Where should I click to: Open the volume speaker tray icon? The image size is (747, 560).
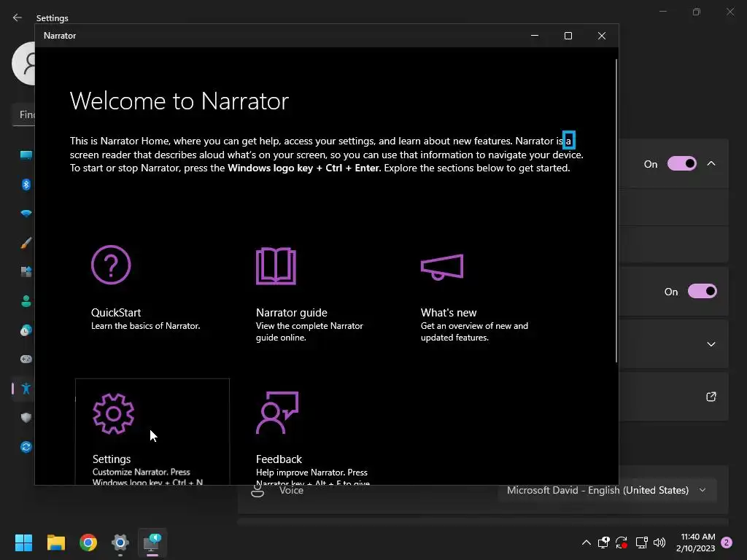[x=659, y=542]
